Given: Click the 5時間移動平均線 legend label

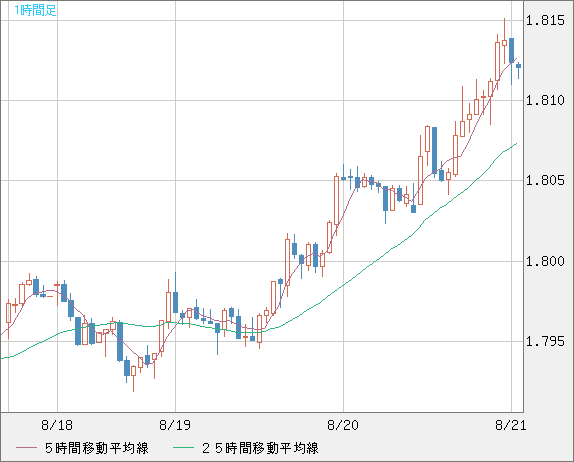Looking at the screenshot, I should click(x=97, y=448).
